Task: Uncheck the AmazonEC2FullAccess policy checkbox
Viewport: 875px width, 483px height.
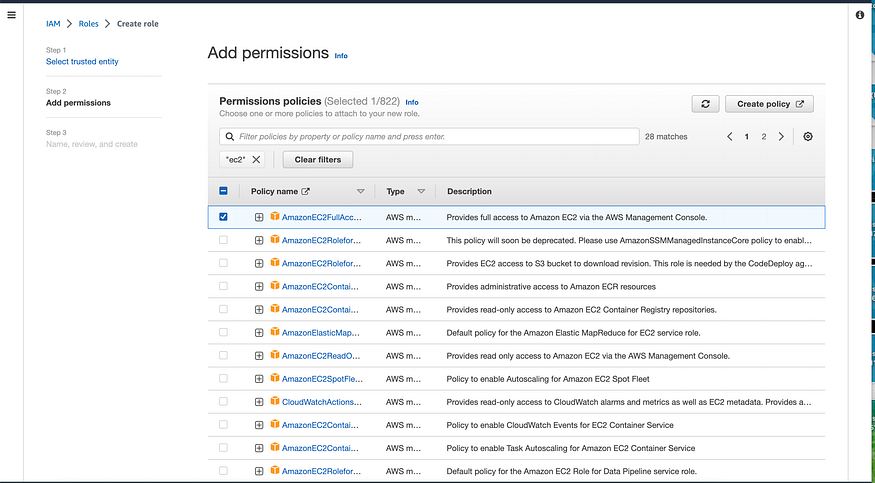Action: pos(223,217)
